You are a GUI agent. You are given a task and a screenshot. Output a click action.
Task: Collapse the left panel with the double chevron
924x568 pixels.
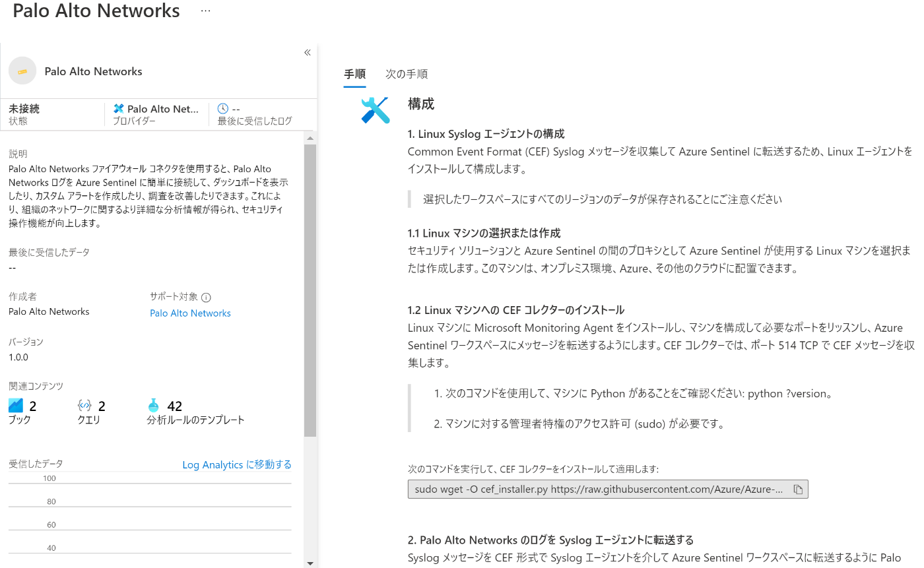click(x=307, y=53)
